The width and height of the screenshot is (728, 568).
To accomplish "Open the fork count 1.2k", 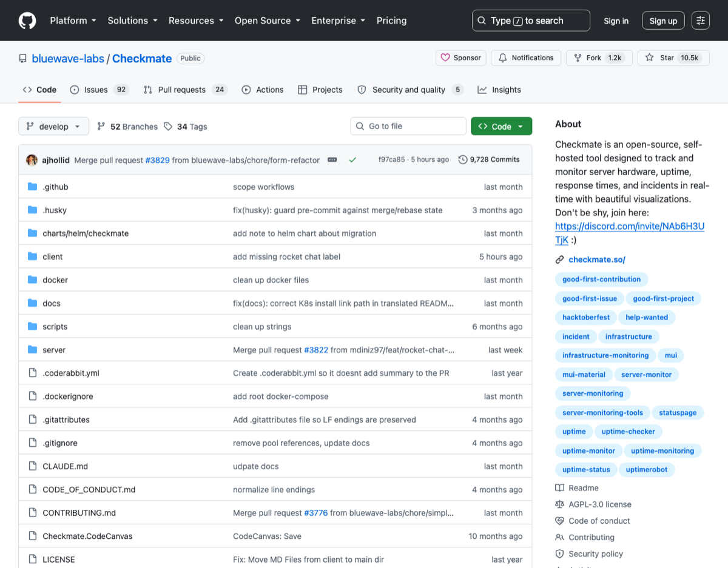I will click(x=615, y=58).
